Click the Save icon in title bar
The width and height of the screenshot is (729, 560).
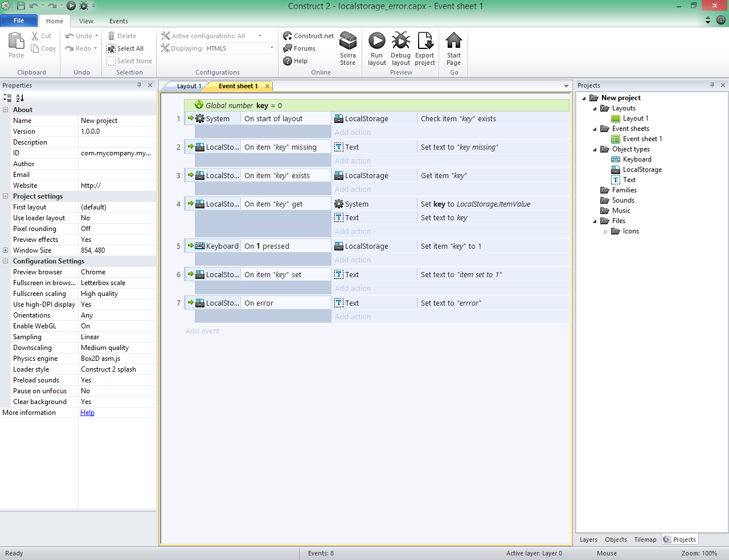(x=21, y=6)
